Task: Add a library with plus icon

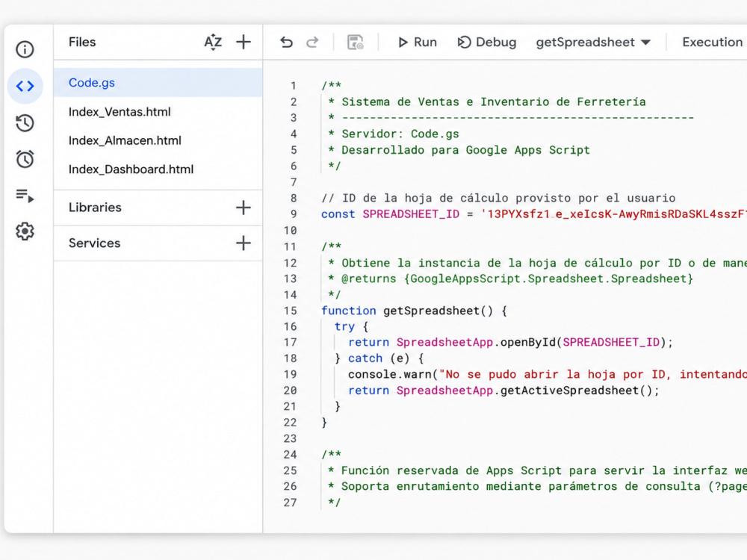Action: click(x=244, y=208)
